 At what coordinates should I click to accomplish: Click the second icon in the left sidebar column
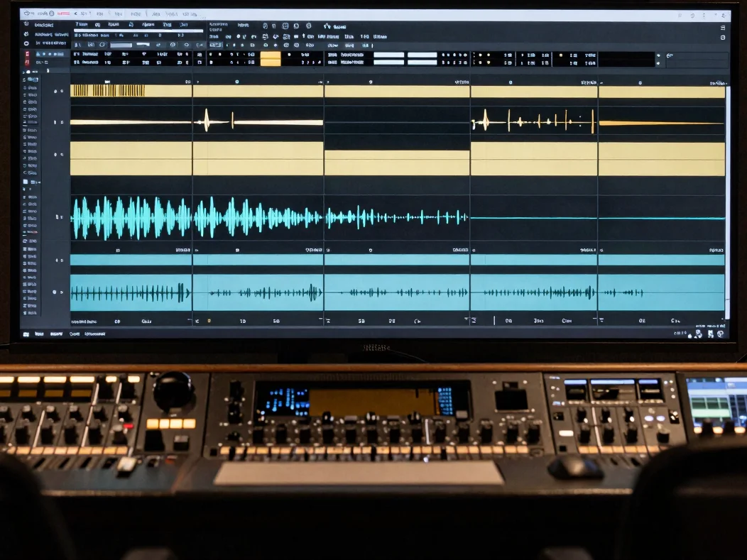26,34
